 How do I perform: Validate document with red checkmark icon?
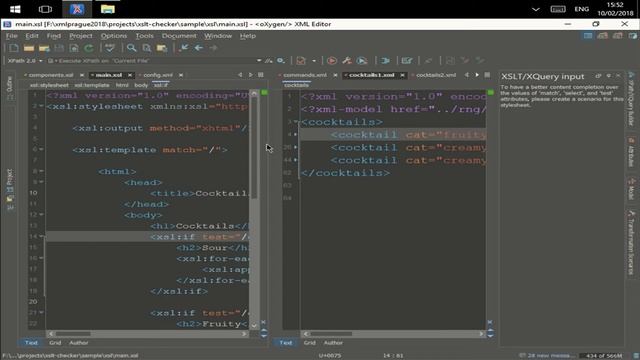coord(301,61)
